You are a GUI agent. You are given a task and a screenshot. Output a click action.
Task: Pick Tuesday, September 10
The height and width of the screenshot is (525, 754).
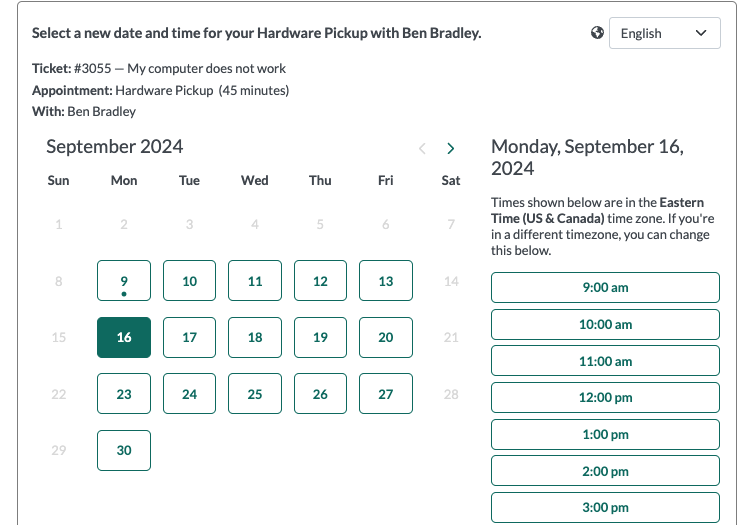coord(189,281)
